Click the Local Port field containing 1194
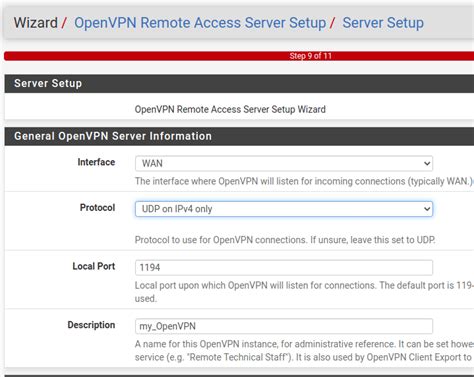 [284, 267]
